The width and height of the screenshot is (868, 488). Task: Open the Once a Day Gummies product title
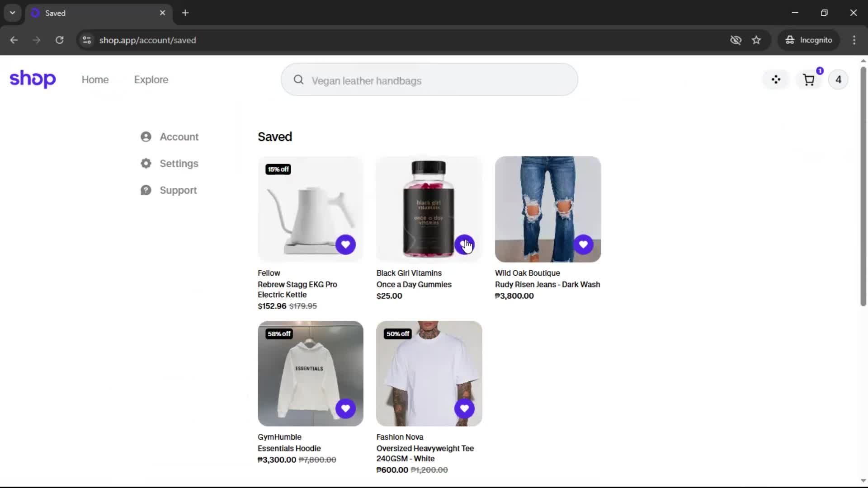(414, 284)
